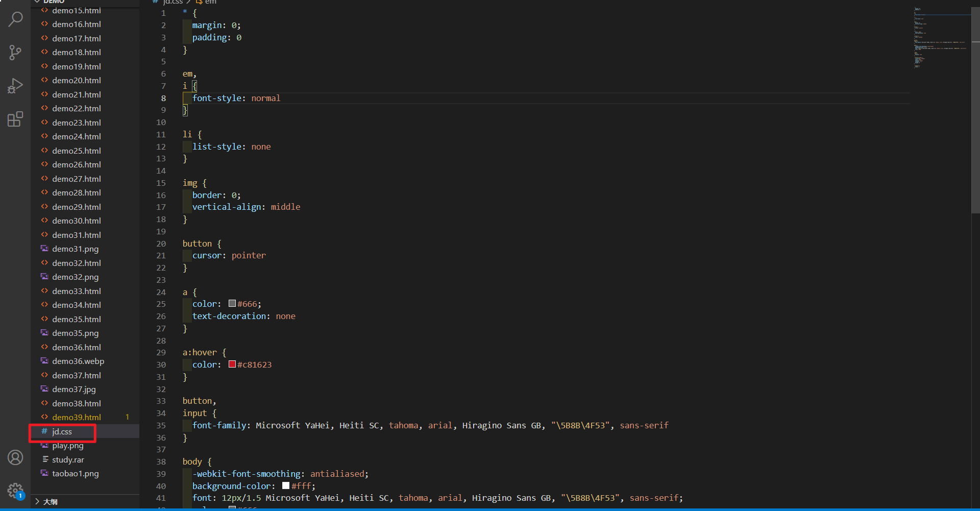Open the #fff white color swatch
The height and width of the screenshot is (511, 980).
pos(286,486)
